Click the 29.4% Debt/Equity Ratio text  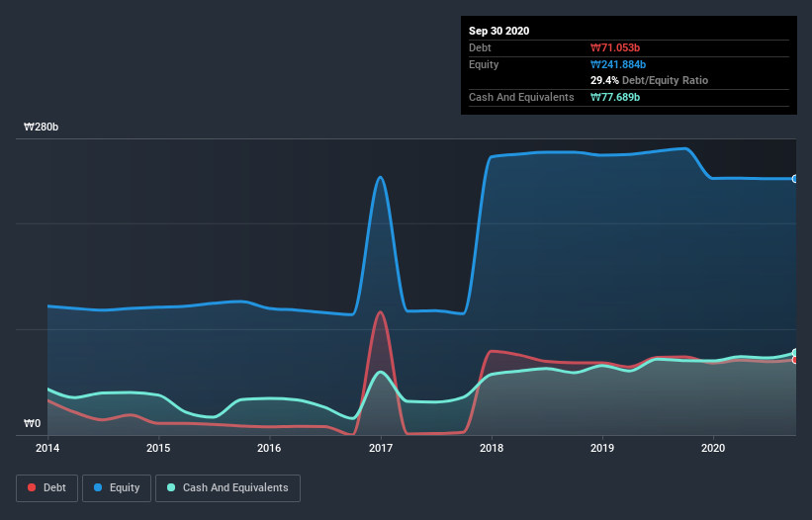(650, 80)
